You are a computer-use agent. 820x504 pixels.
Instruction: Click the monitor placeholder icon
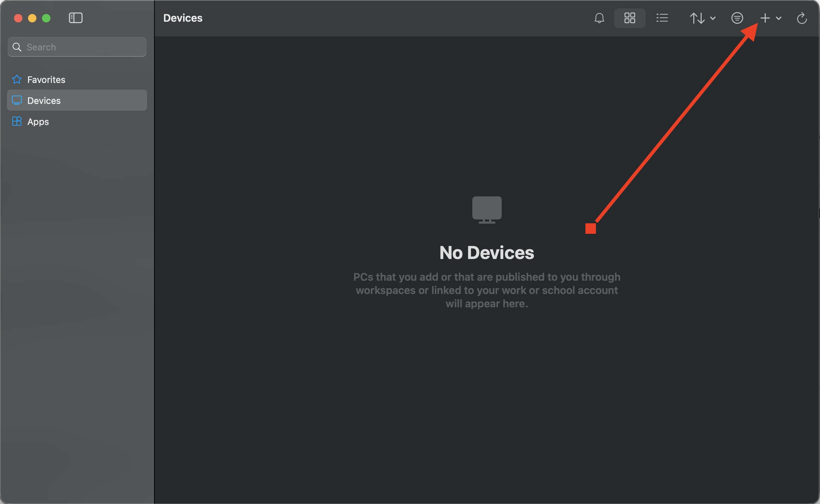tap(487, 209)
